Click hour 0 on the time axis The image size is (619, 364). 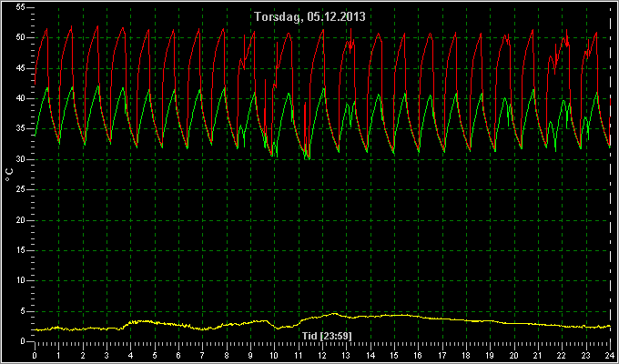pyautogui.click(x=35, y=356)
